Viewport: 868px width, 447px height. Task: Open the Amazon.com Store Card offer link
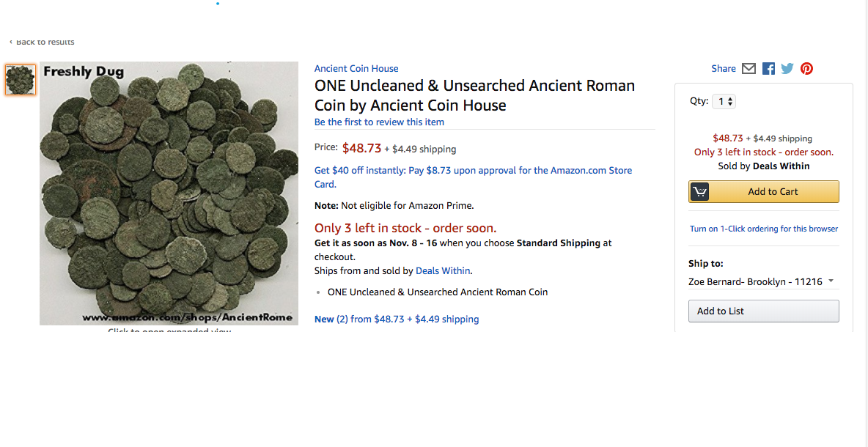473,177
